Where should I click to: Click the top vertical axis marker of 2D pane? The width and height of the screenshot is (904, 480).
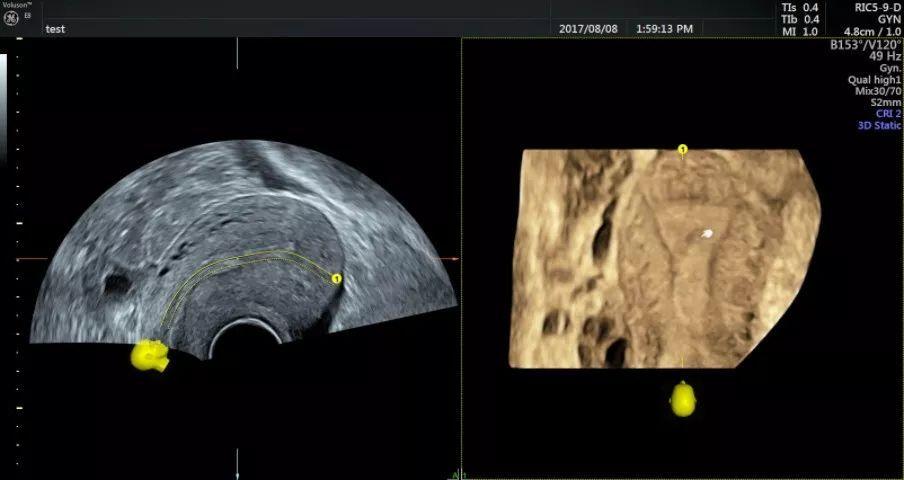[237, 55]
